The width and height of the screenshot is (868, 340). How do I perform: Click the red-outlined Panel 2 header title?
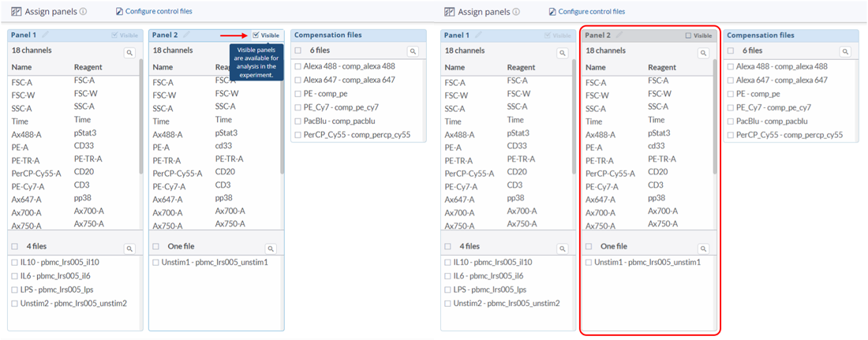(x=597, y=35)
